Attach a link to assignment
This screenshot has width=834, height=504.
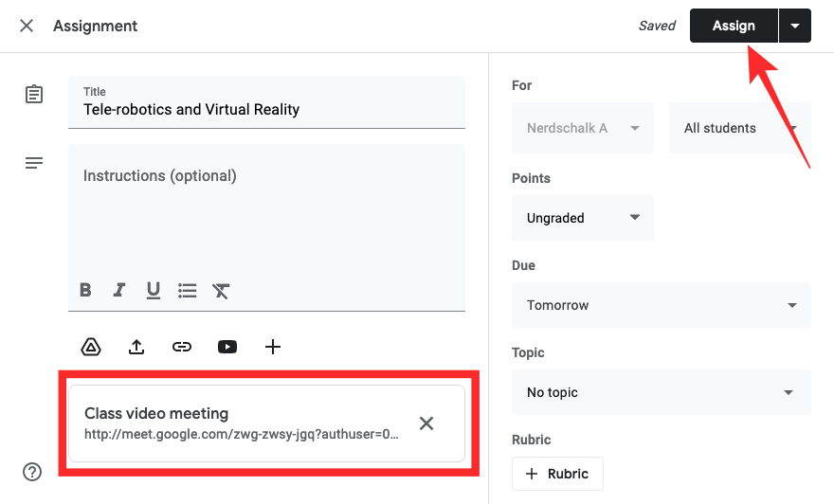(182, 347)
